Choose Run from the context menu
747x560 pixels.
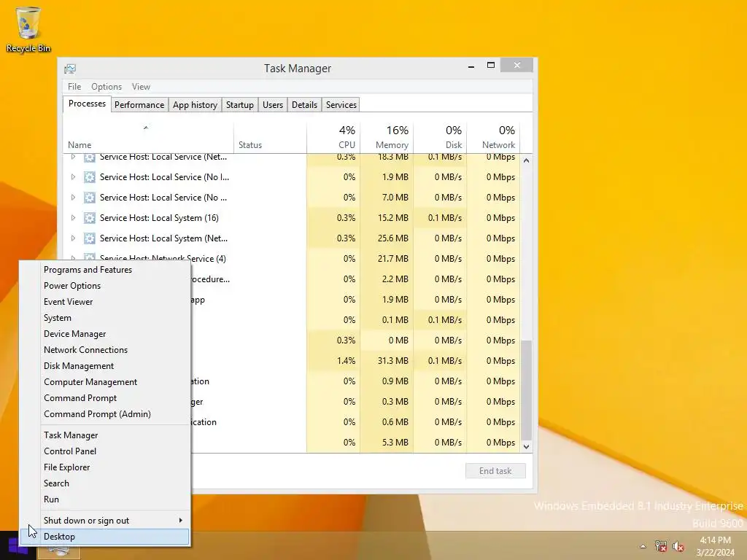(x=105, y=499)
